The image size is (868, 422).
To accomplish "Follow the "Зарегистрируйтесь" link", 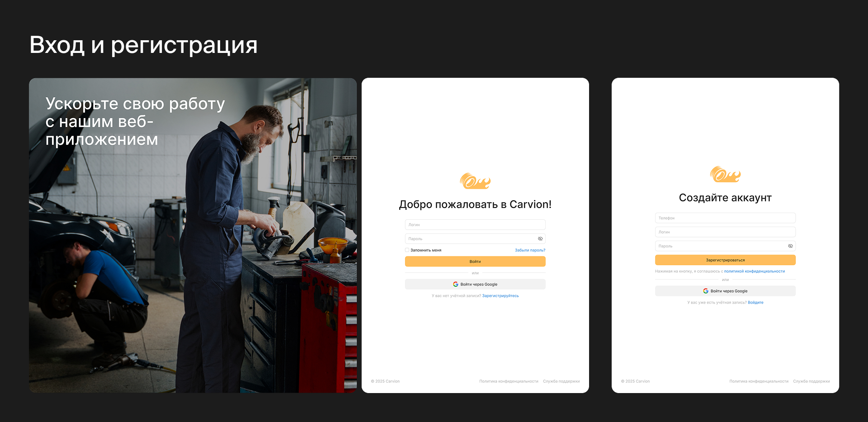I will click(x=500, y=296).
